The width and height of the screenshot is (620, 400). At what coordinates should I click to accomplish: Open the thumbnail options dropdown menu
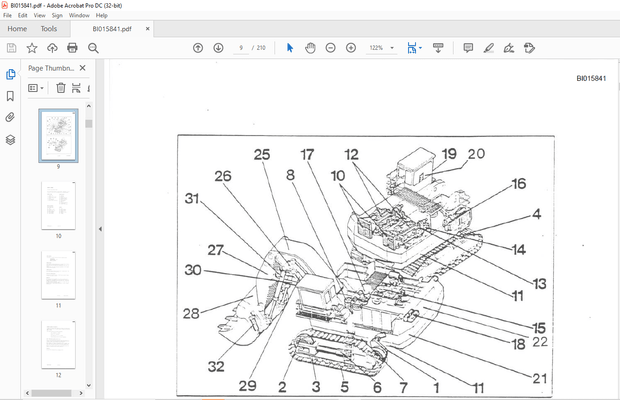point(36,88)
